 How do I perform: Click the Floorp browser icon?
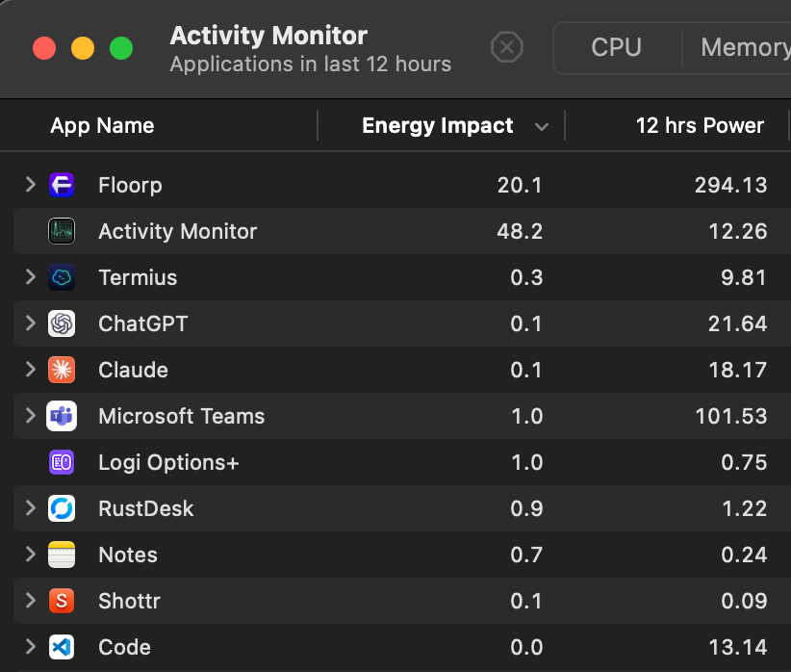(x=62, y=185)
